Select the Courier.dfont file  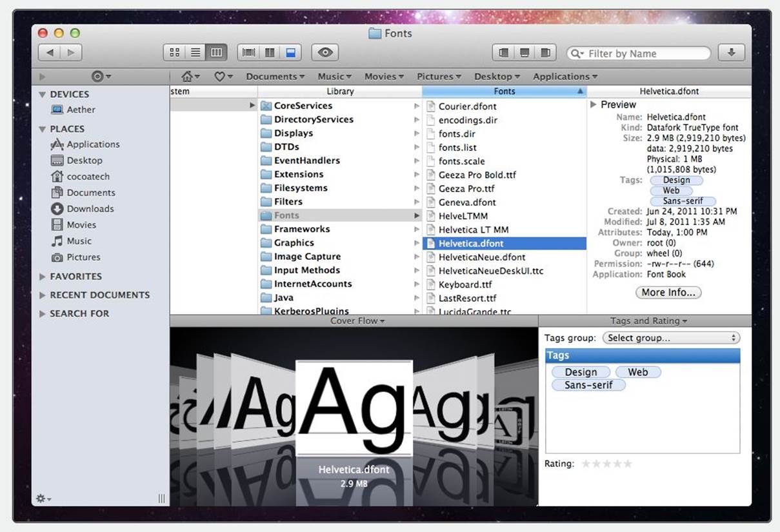pyautogui.click(x=505, y=106)
